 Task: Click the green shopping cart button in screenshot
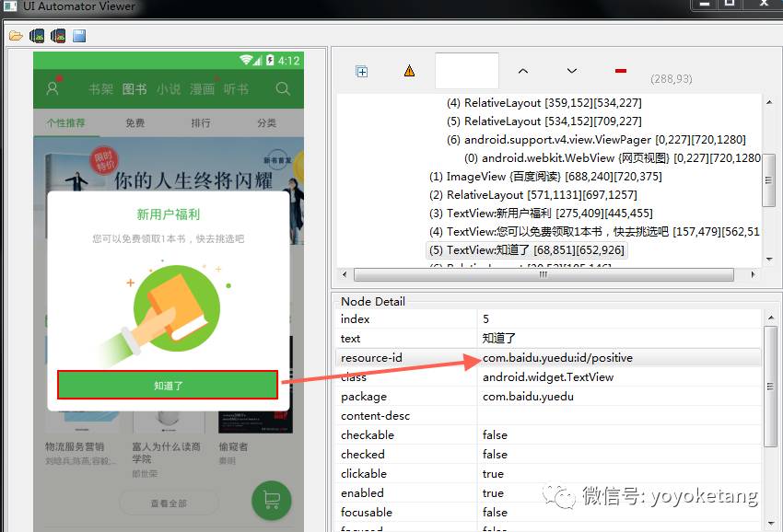coord(272,500)
